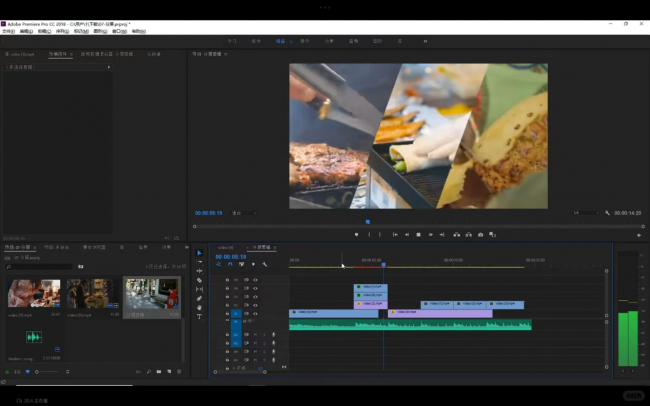This screenshot has width=650, height=406.
Task: Click the Lift button
Action: click(x=456, y=235)
